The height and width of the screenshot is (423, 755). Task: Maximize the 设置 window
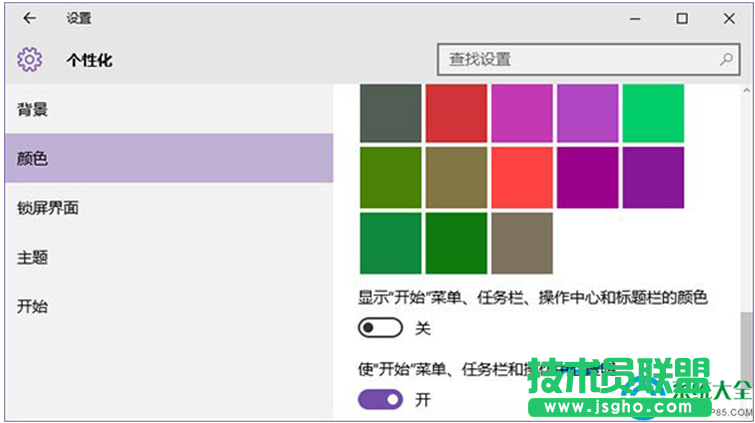click(681, 18)
